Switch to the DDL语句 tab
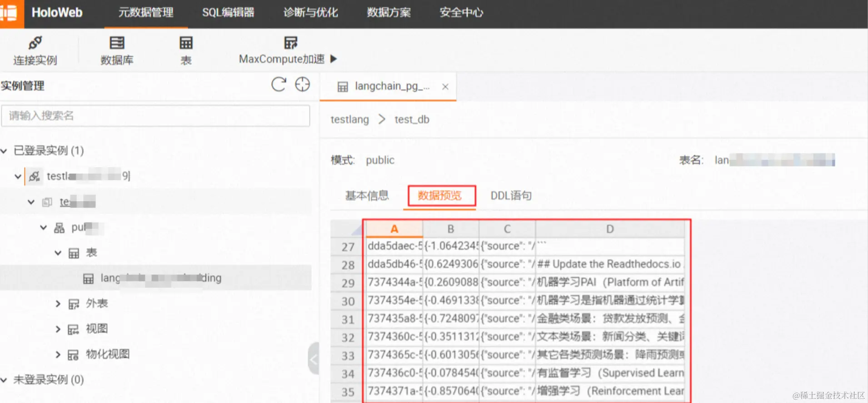Image resolution: width=868 pixels, height=403 pixels. tap(511, 196)
